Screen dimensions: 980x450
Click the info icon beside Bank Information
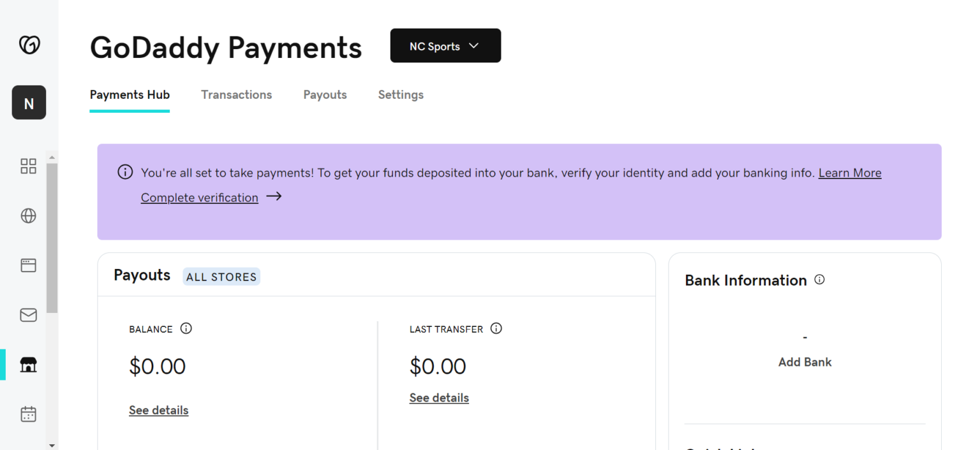pos(820,280)
